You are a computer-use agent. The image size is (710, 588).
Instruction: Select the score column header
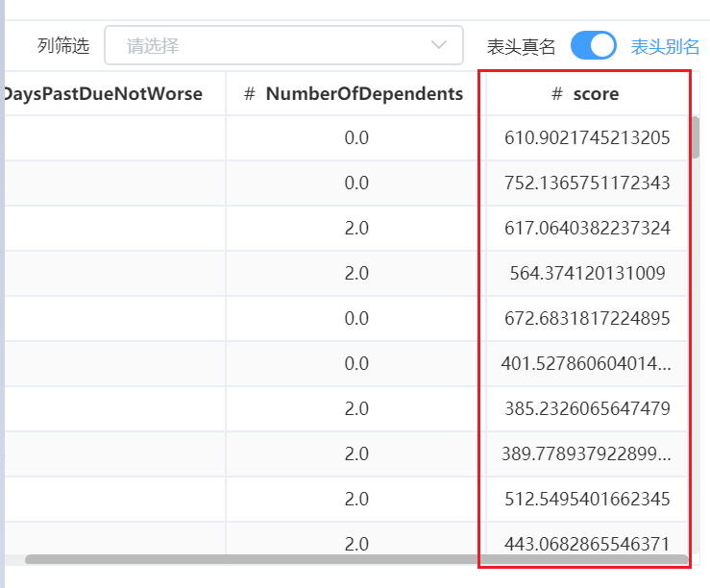coord(586,94)
